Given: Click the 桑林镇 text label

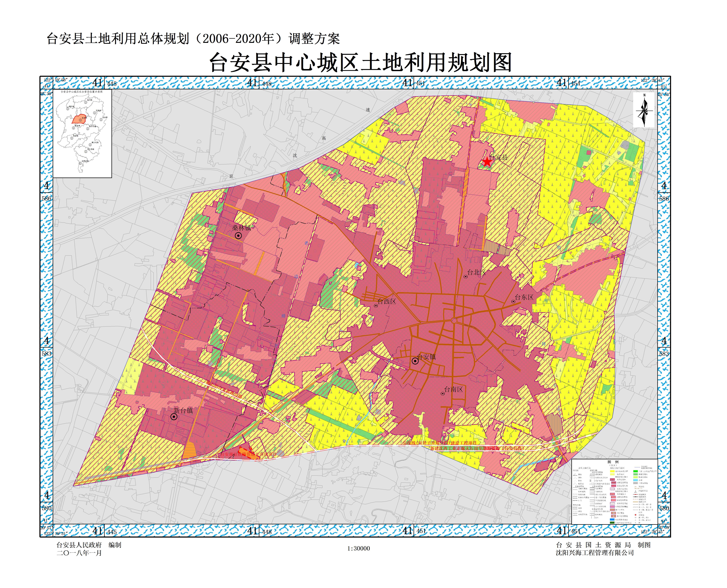Looking at the screenshot, I should 242,228.
